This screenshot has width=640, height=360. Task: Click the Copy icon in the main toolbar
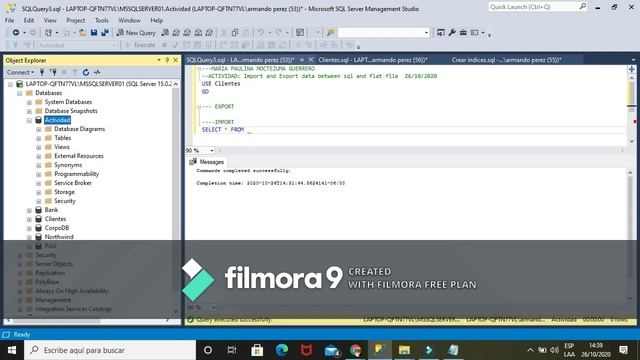point(235,32)
